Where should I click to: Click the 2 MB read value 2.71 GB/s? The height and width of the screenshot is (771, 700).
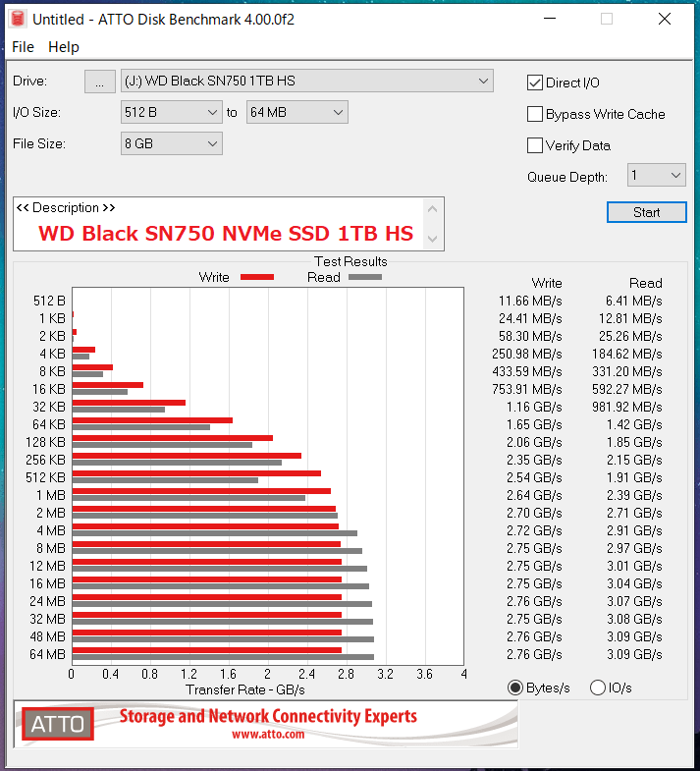[x=634, y=514]
